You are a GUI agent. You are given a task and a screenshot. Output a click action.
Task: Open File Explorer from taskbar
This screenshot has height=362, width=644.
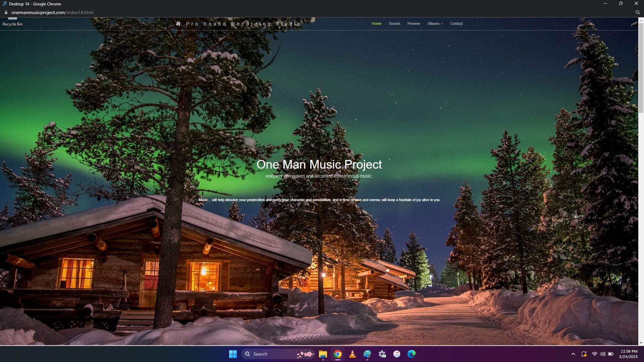(323, 354)
